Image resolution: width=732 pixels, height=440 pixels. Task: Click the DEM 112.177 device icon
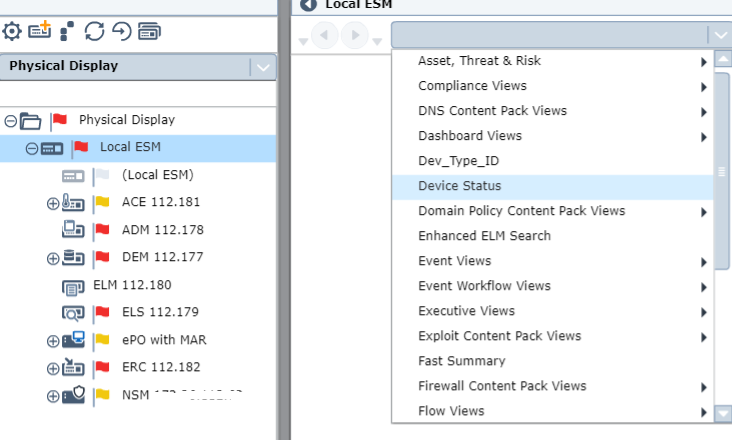[73, 257]
